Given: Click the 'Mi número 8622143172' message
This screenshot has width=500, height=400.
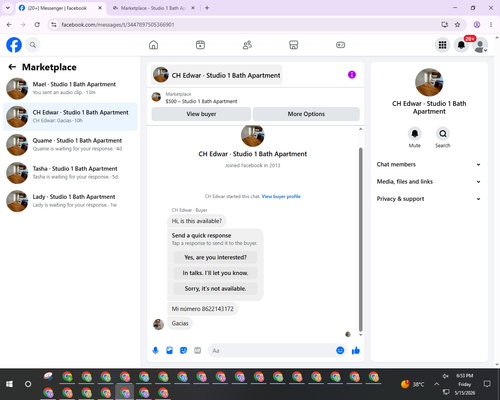Looking at the screenshot, I should pyautogui.click(x=203, y=309).
